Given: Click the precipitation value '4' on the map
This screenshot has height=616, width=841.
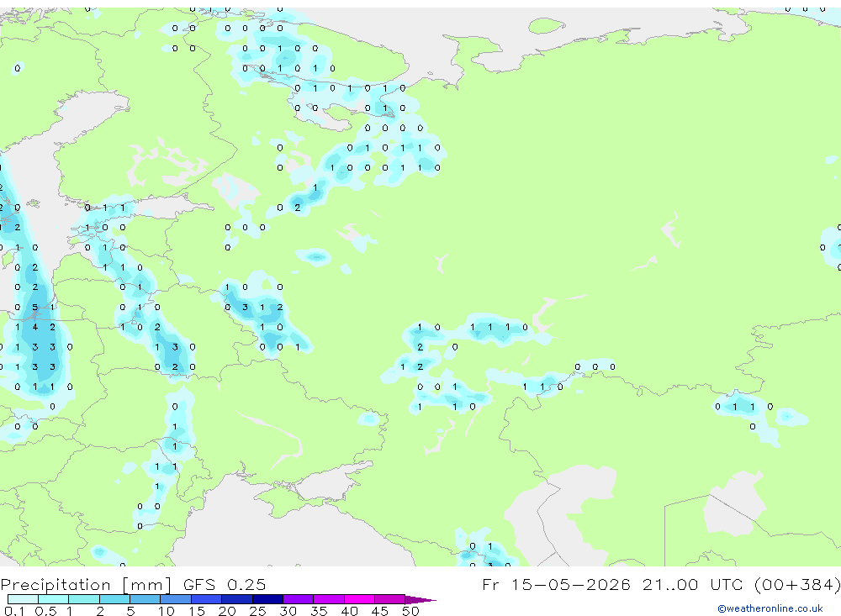Looking at the screenshot, I should click(x=34, y=327).
